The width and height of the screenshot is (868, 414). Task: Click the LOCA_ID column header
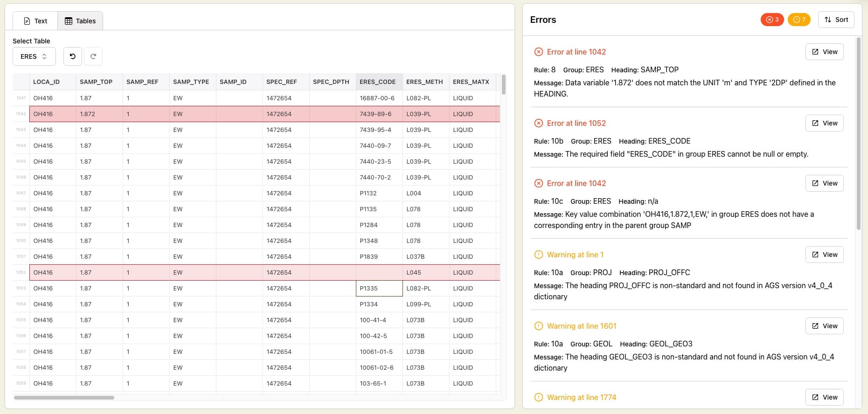[x=53, y=82]
